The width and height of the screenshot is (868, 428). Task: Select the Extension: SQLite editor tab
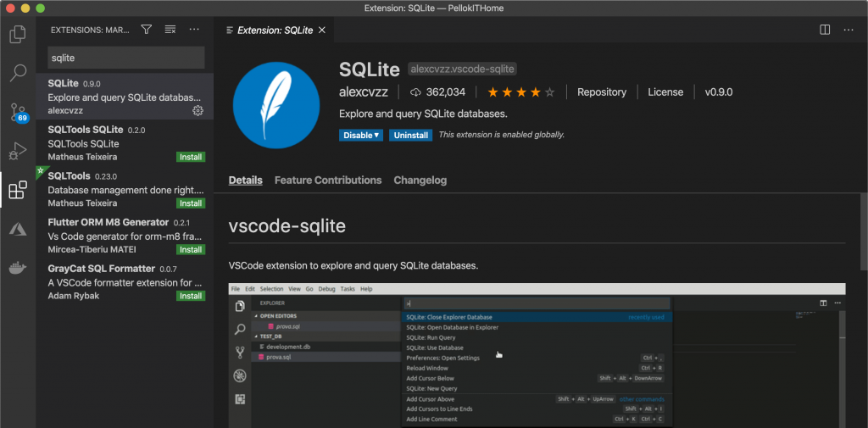pos(275,31)
